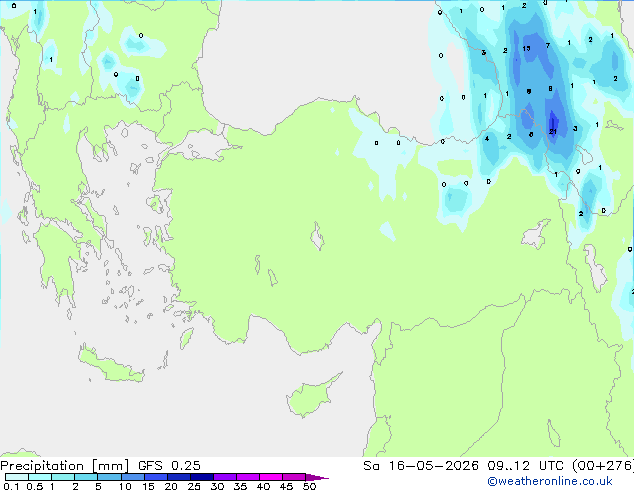Click the forecast date 'Sa 16-05-2026'
The width and height of the screenshot is (634, 490).
[x=421, y=466]
